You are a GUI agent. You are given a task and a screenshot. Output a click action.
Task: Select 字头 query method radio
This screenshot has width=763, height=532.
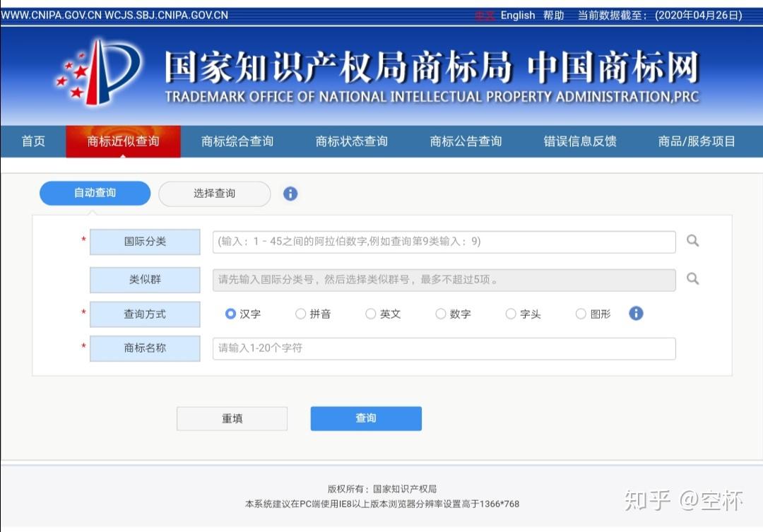[x=511, y=314]
